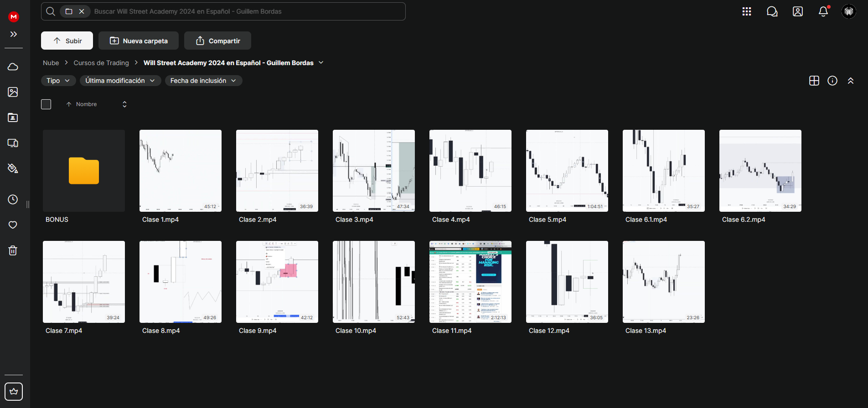Switch view mode with grid icon
This screenshot has width=868, height=408.
(x=814, y=81)
